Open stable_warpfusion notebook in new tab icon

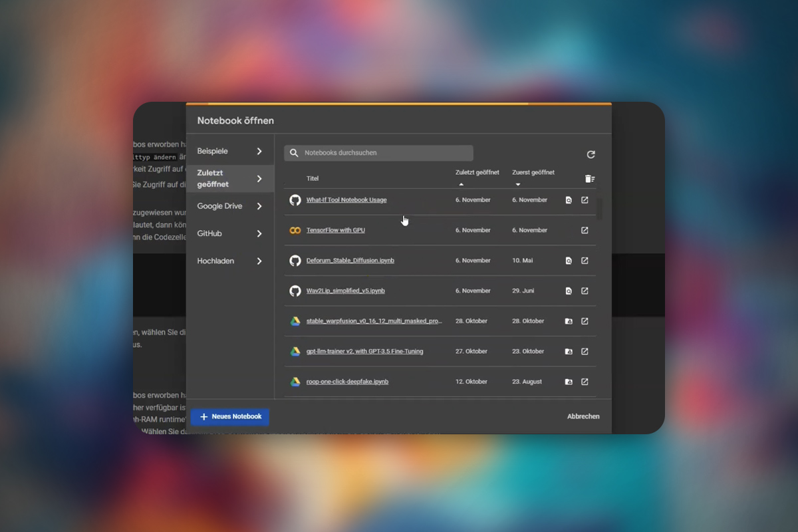pos(585,321)
